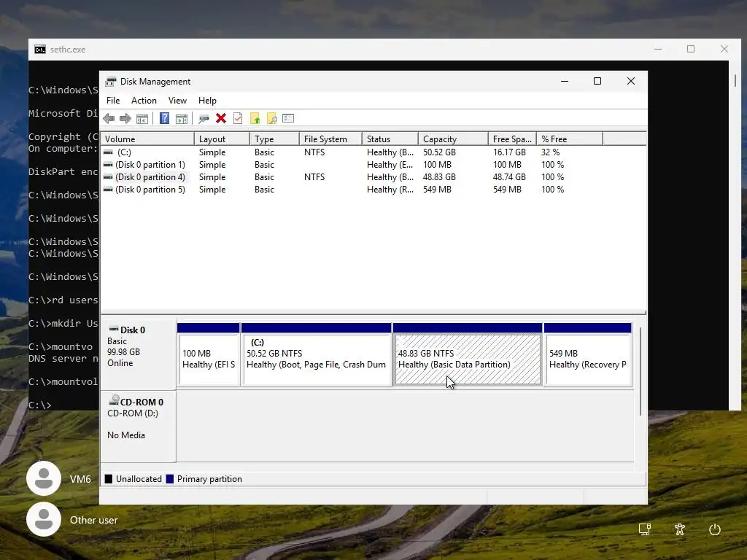Toggle the Show/Hide Console Tree icon
Screen dimensions: 747x560
pyautogui.click(x=142, y=119)
